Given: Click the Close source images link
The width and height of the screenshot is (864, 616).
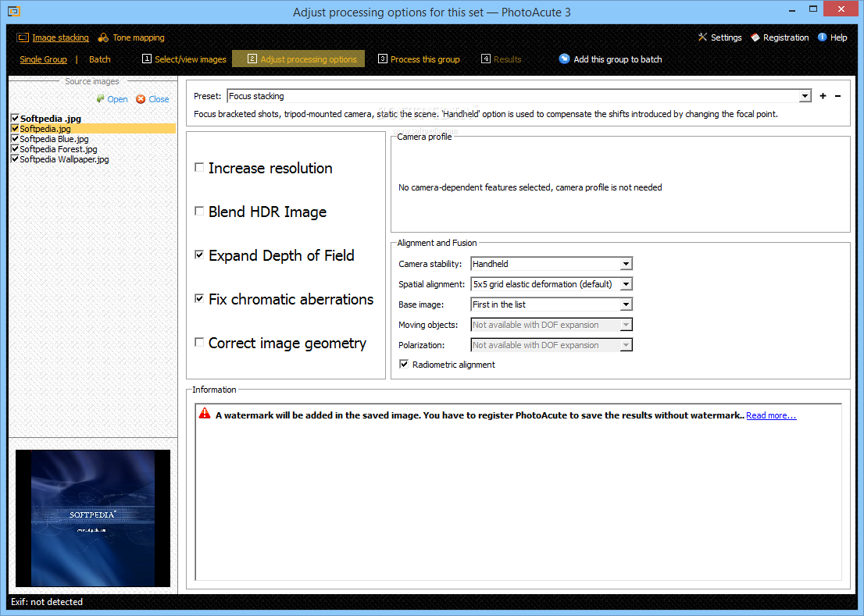Looking at the screenshot, I should coord(159,99).
